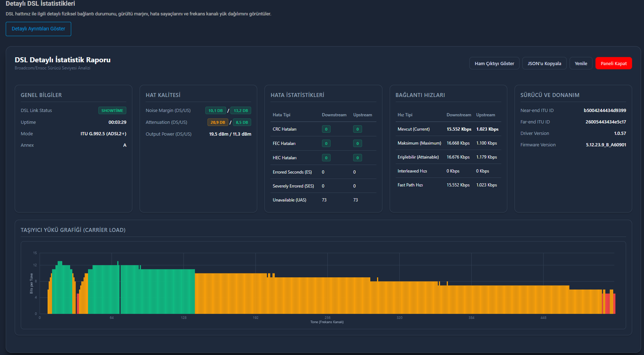This screenshot has width=644, height=355.
Task: Click the Mevcut (Current) speed row
Action: point(448,129)
